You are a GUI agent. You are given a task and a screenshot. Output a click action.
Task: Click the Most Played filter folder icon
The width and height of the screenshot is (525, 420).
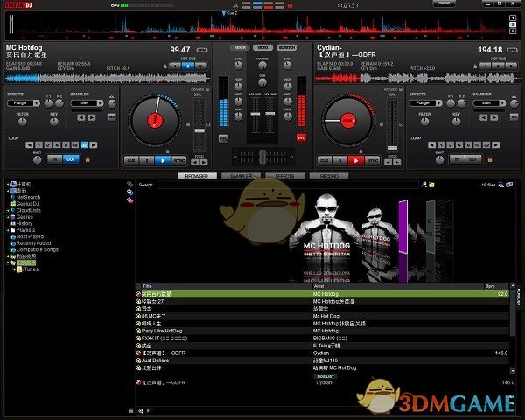pyautogui.click(x=13, y=236)
